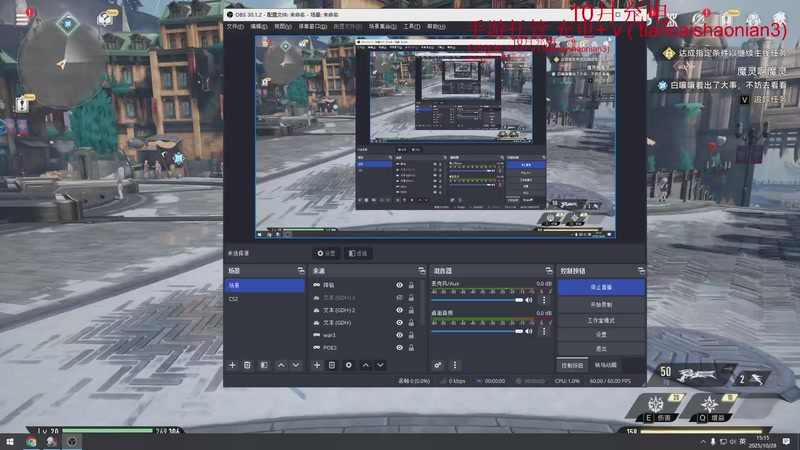Open the mixer's bottom three-dot menu
Viewport: 800px width, 450px height.
tap(455, 365)
